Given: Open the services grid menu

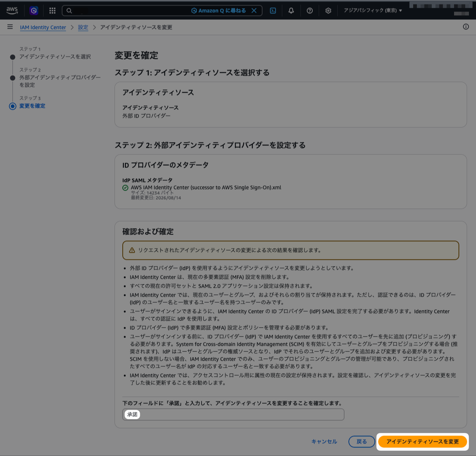Looking at the screenshot, I should (52, 10).
